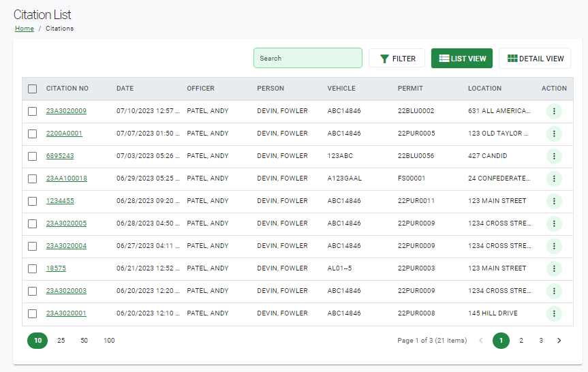
Task: Open action menu for citation 2200A0001
Action: [554, 134]
